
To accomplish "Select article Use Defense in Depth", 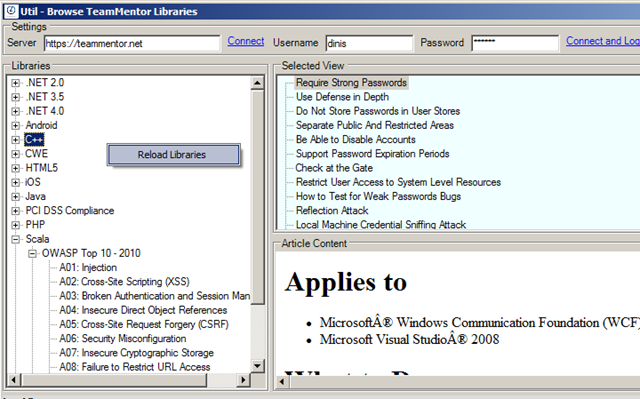I will (x=342, y=97).
